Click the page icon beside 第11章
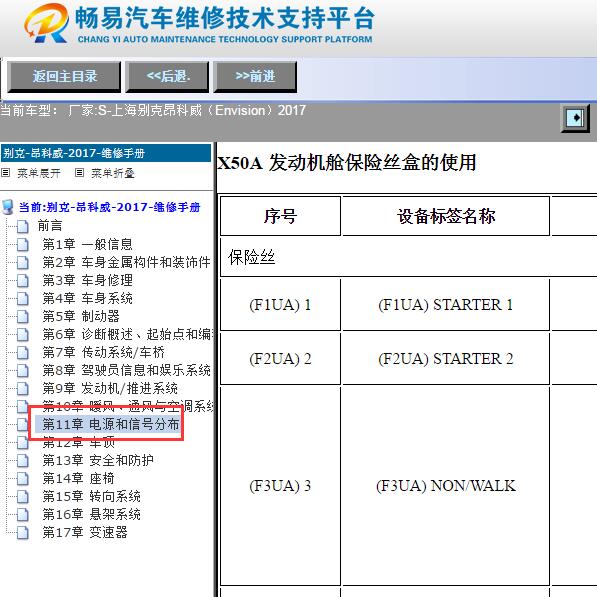Image resolution: width=597 pixels, height=597 pixels. pos(23,425)
